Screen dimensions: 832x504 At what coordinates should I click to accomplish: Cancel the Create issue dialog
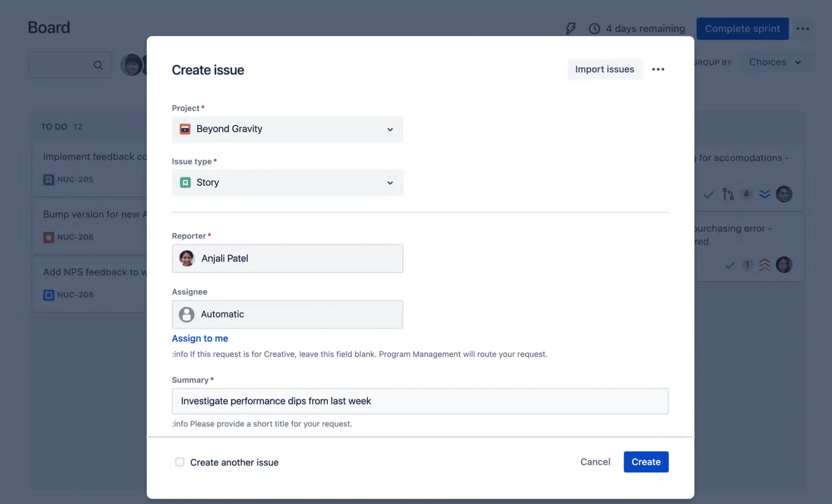pos(595,462)
